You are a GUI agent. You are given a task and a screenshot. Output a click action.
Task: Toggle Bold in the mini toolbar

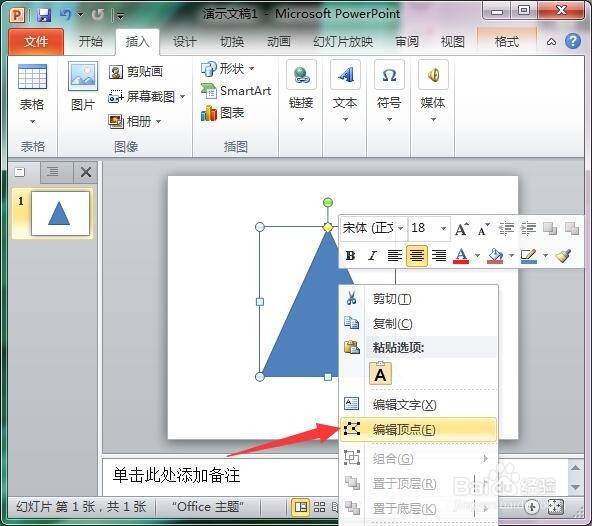[x=350, y=256]
